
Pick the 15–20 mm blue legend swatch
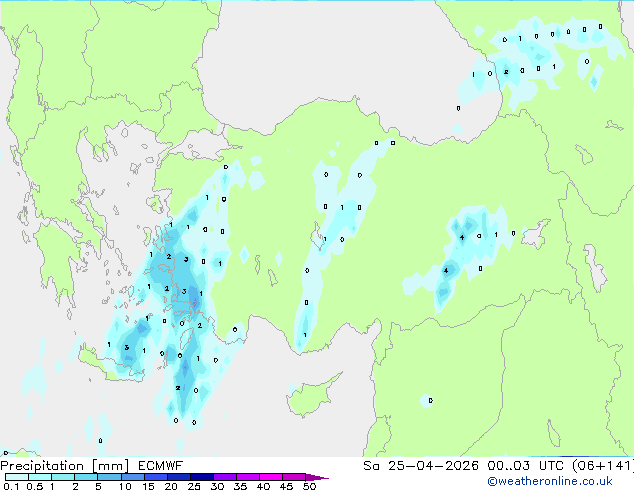point(156,477)
